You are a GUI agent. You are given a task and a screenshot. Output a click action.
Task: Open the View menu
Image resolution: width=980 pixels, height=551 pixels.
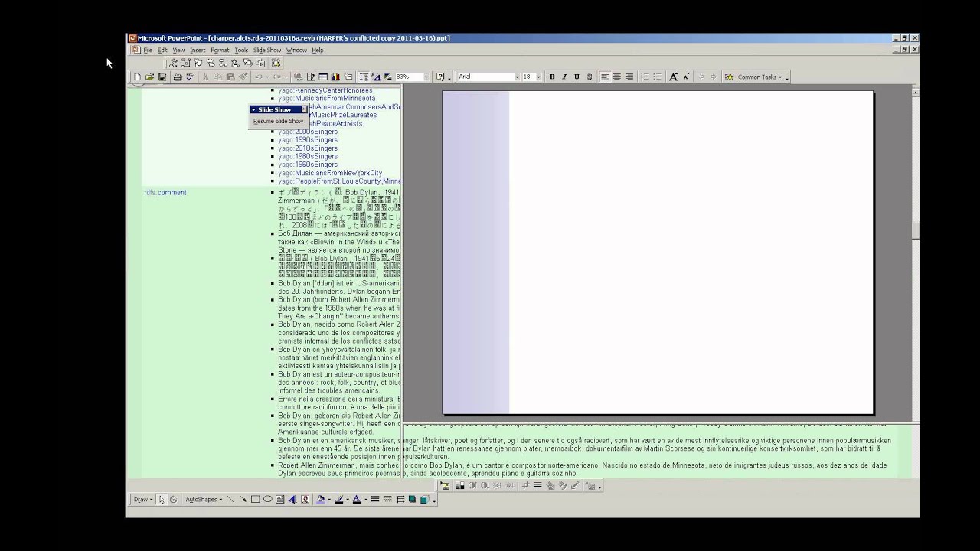click(178, 50)
